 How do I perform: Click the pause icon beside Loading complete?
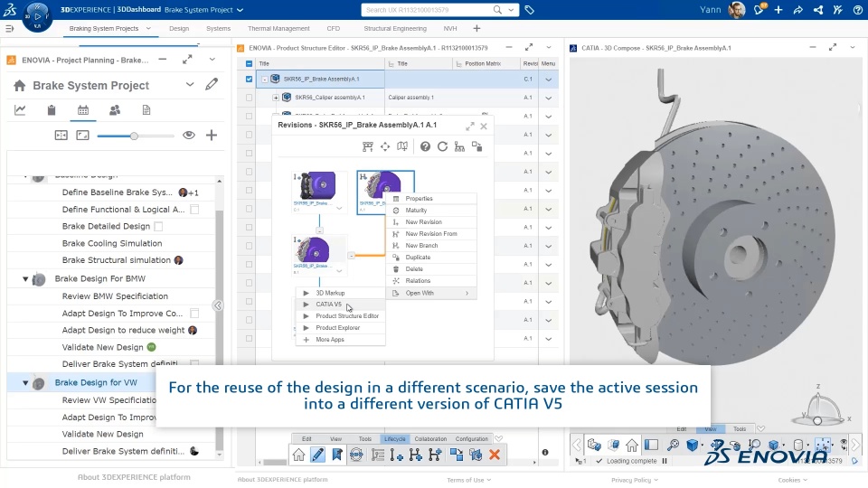665,461
